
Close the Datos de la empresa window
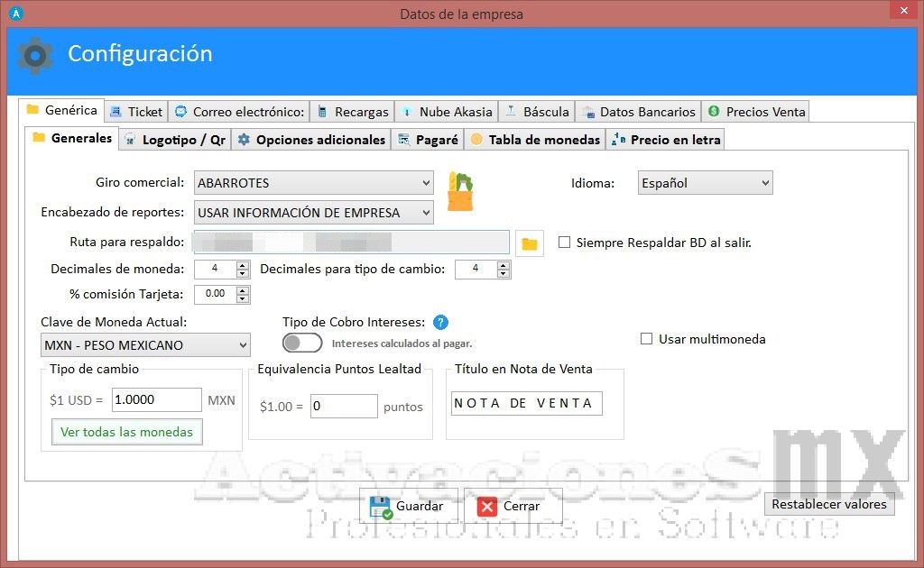coord(903,11)
